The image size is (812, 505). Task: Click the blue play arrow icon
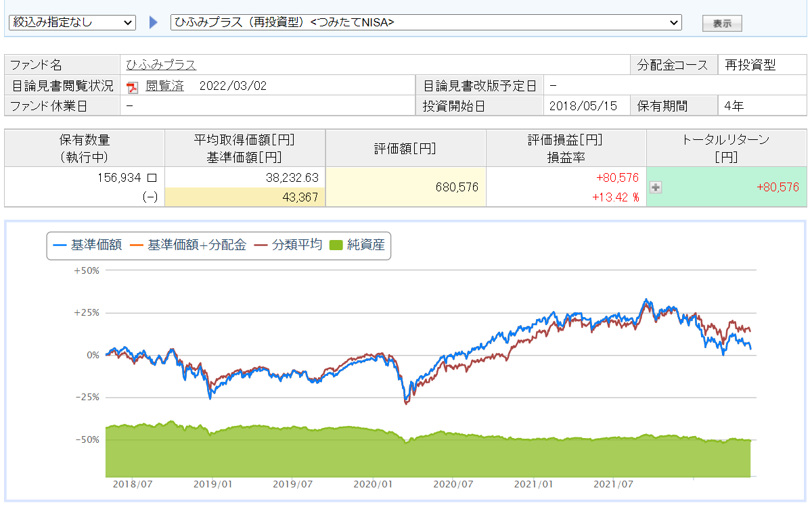pos(153,23)
